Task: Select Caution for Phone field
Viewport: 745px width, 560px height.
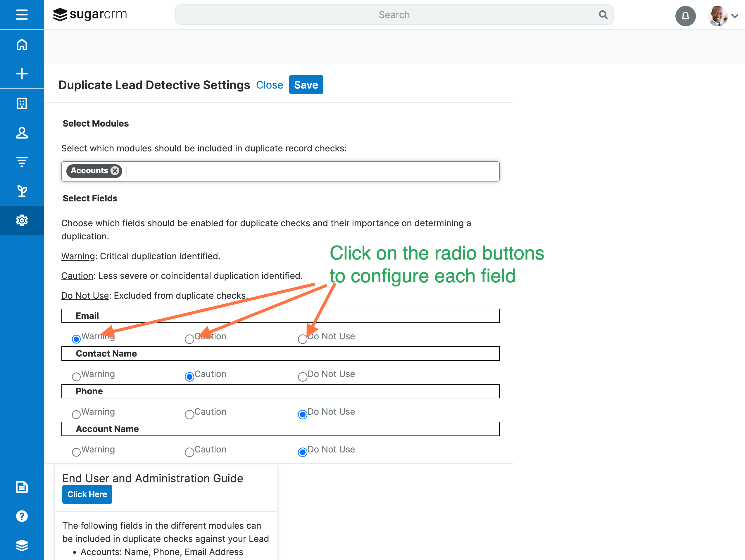Action: click(x=190, y=414)
